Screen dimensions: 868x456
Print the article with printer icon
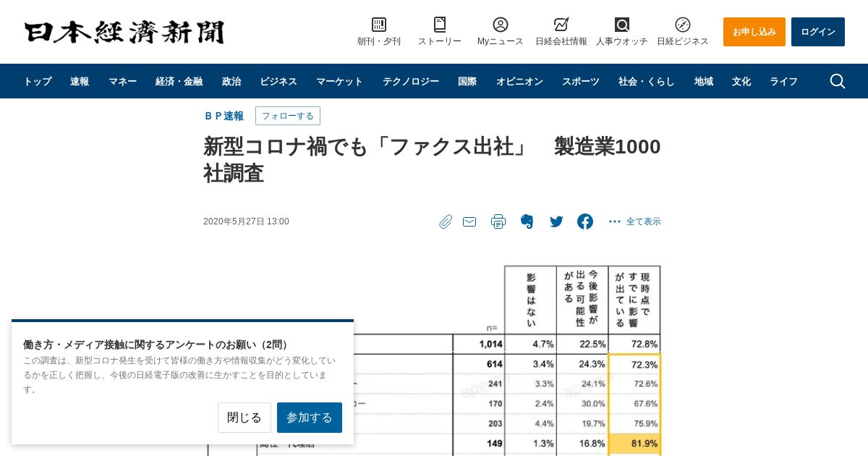click(498, 221)
